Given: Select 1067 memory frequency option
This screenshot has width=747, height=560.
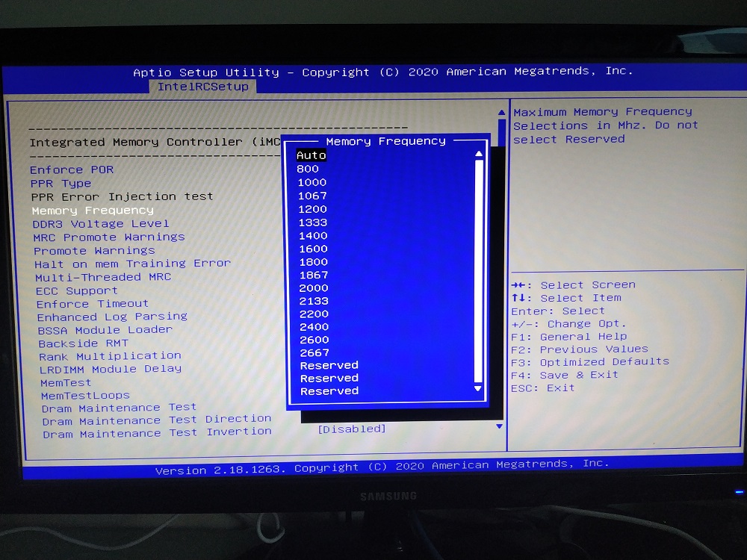Looking at the screenshot, I should (312, 196).
